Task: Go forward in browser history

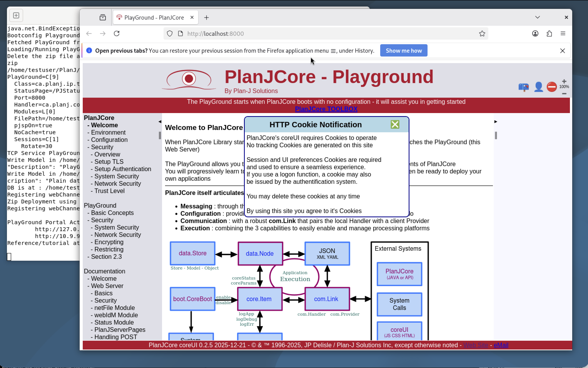Action: coord(103,34)
